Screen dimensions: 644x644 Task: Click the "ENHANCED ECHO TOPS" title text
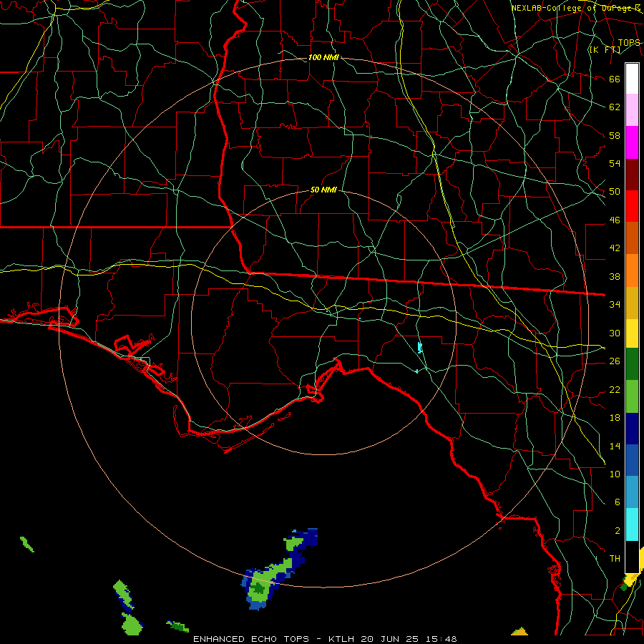[251, 639]
